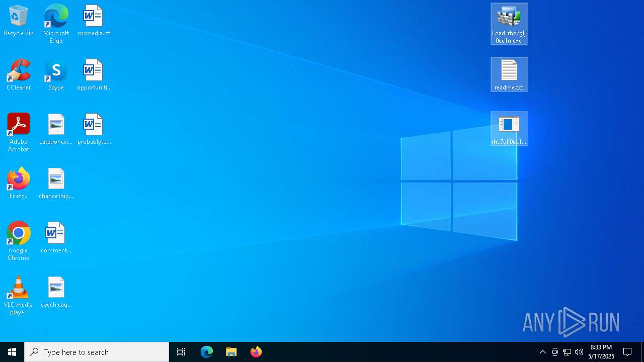This screenshot has width=644, height=362.
Task: Open the network status tray icon
Action: (567, 352)
